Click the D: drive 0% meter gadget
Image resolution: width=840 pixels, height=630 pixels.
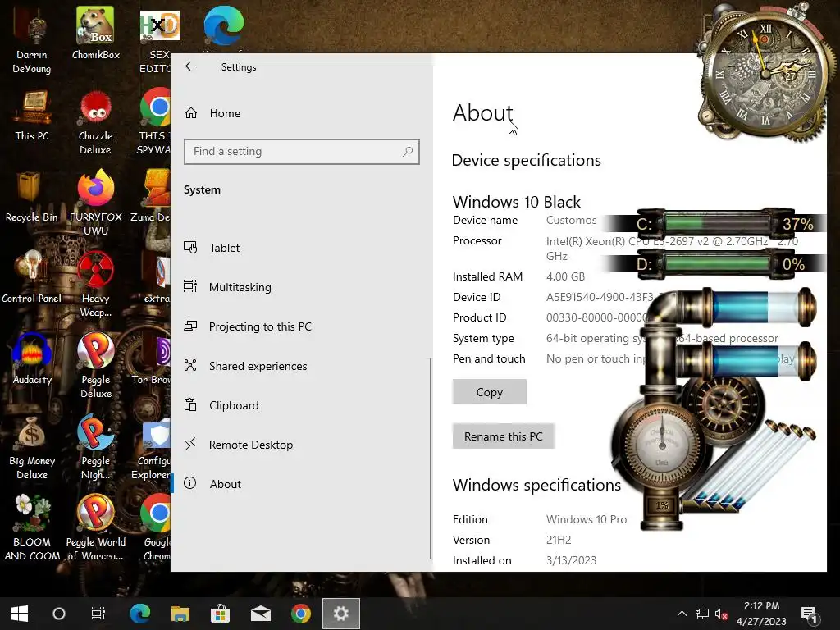[715, 263]
